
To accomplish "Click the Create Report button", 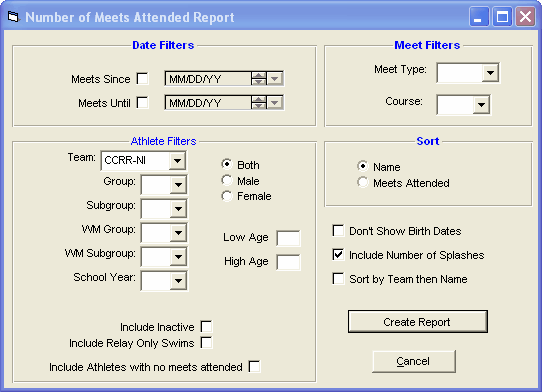I will (x=418, y=322).
